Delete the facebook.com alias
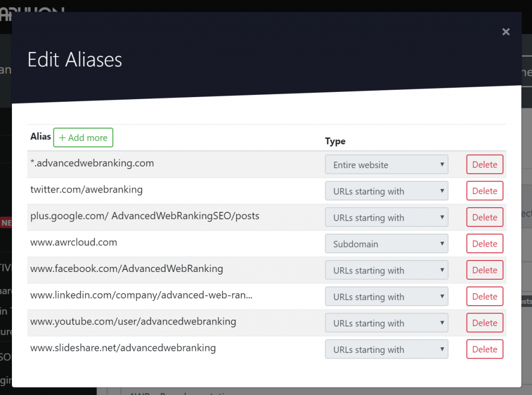The width and height of the screenshot is (532, 395). click(485, 270)
